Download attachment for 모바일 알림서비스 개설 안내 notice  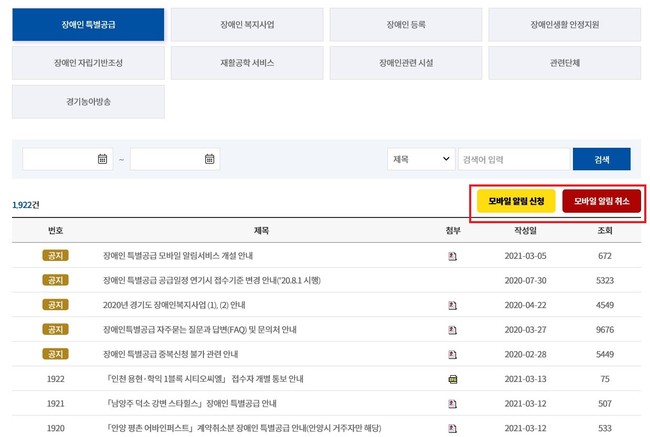(452, 256)
